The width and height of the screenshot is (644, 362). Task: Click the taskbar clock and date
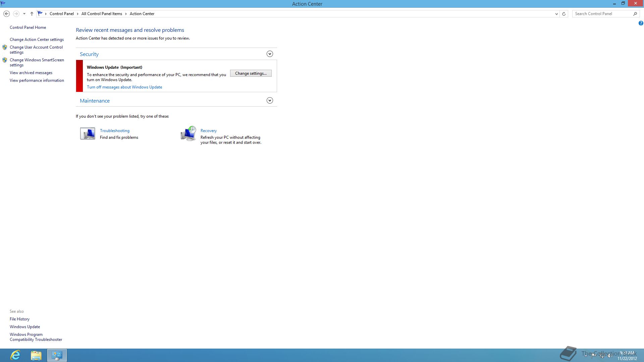tap(627, 356)
